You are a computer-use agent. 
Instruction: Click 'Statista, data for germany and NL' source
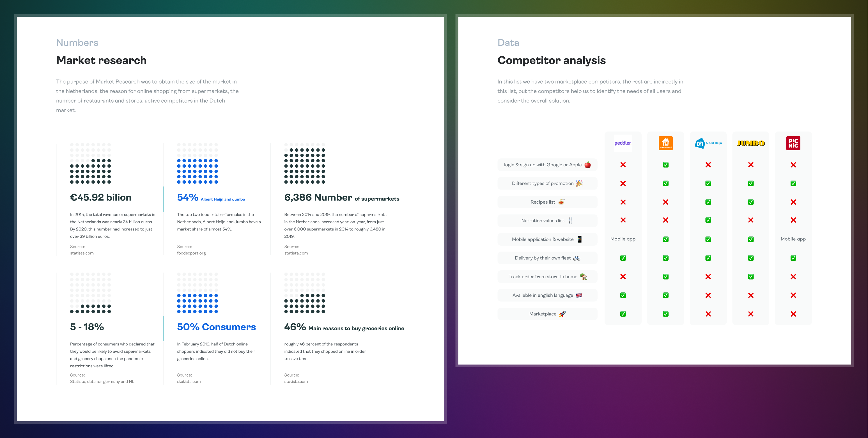pos(102,382)
